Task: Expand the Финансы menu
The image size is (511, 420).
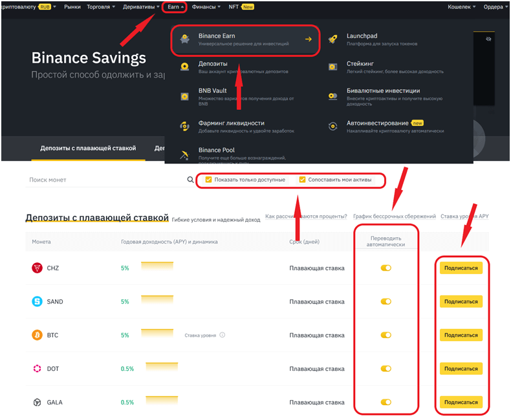Action: [206, 7]
